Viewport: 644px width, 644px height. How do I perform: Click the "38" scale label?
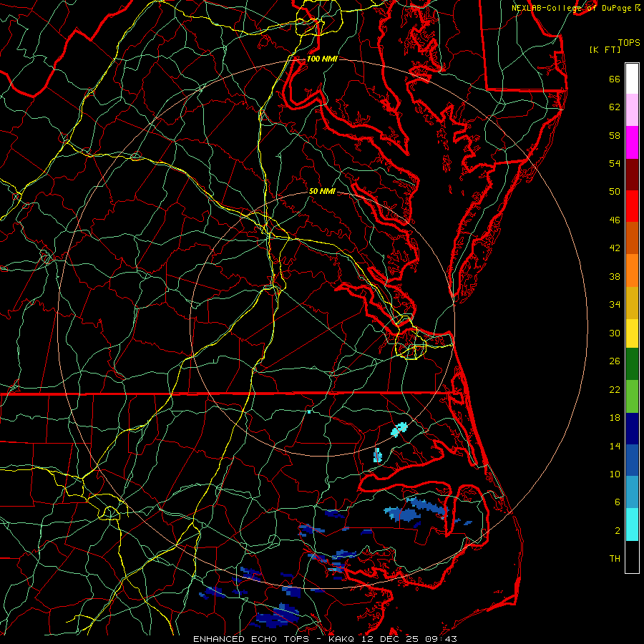tap(615, 276)
